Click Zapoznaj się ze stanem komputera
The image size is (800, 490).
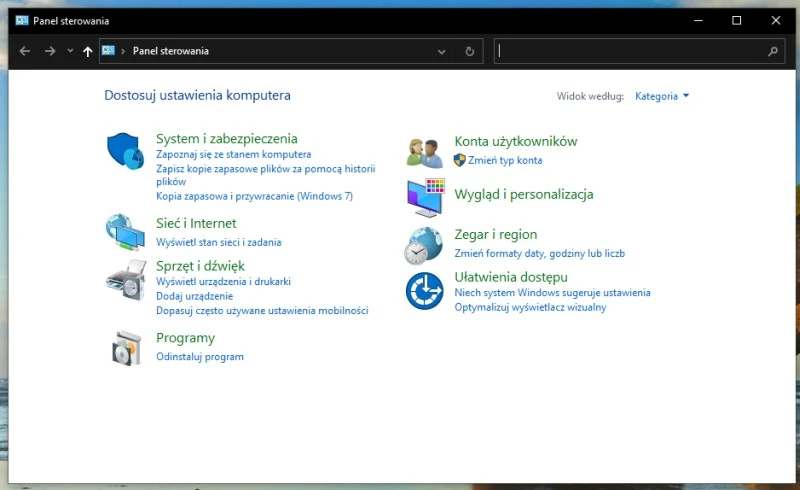point(234,154)
